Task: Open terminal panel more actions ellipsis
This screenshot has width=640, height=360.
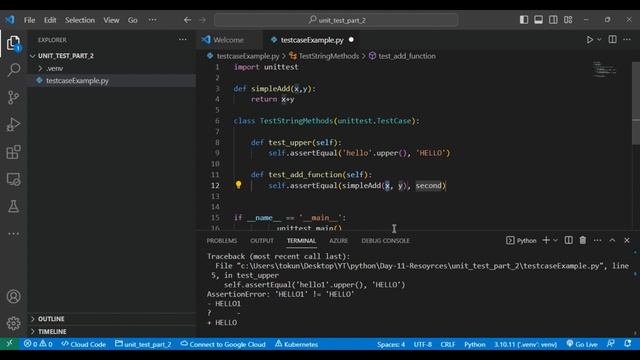Action: point(598,240)
